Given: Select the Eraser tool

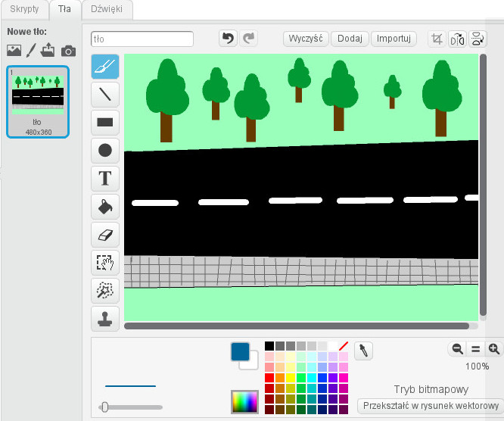Looking at the screenshot, I should [x=105, y=235].
